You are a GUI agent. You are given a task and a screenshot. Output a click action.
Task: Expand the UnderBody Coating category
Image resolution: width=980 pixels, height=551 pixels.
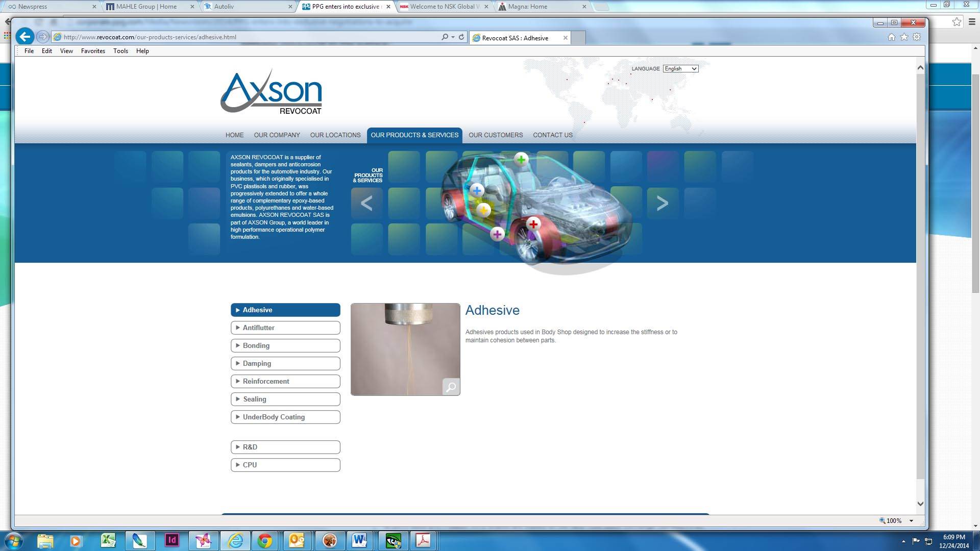point(285,417)
